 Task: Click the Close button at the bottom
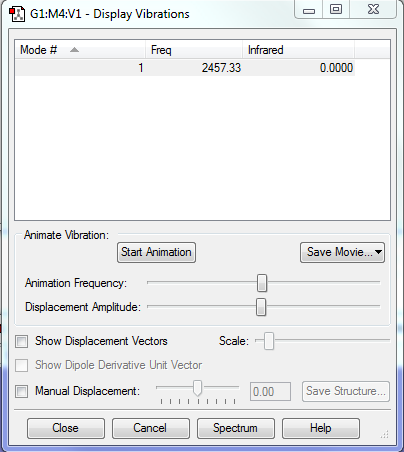point(66,428)
